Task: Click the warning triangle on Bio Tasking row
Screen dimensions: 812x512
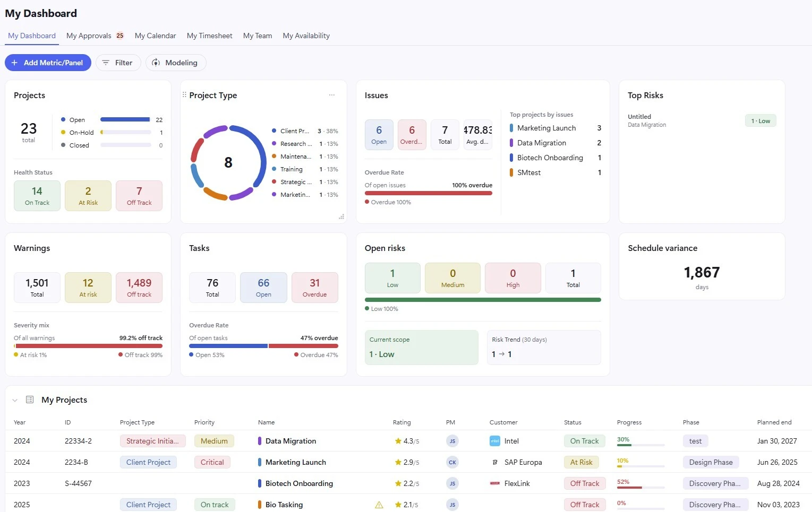Action: 379,505
